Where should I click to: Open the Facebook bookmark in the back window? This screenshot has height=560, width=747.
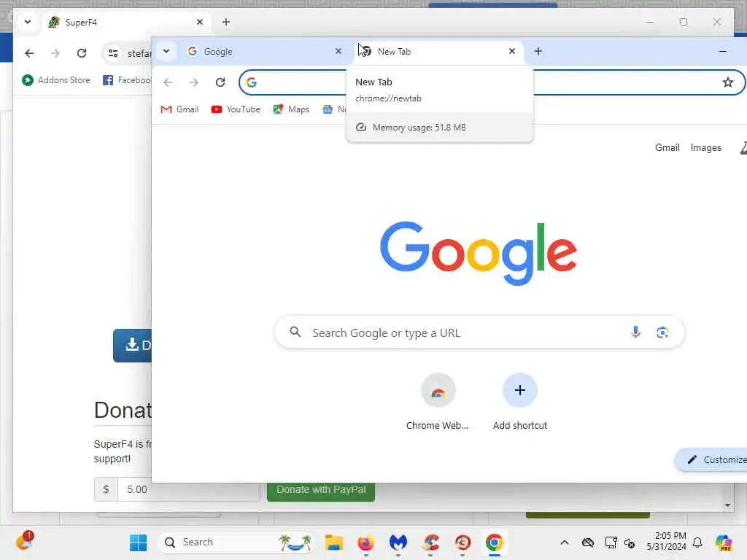[x=127, y=80]
